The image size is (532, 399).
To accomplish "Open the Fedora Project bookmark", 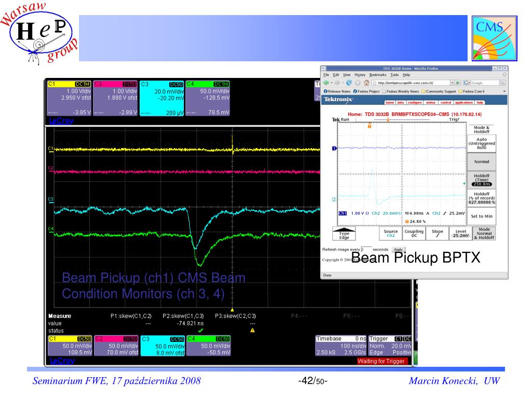I will click(x=366, y=91).
